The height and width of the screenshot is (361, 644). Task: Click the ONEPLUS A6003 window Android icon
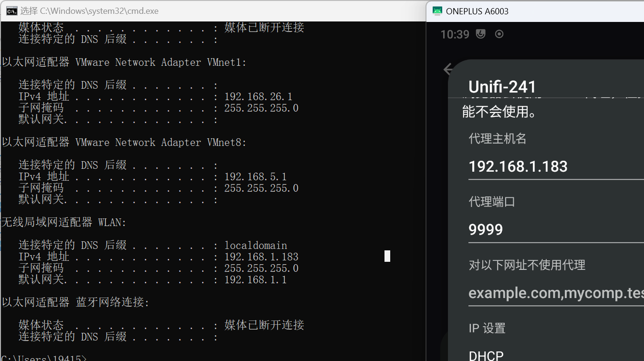[x=437, y=11]
